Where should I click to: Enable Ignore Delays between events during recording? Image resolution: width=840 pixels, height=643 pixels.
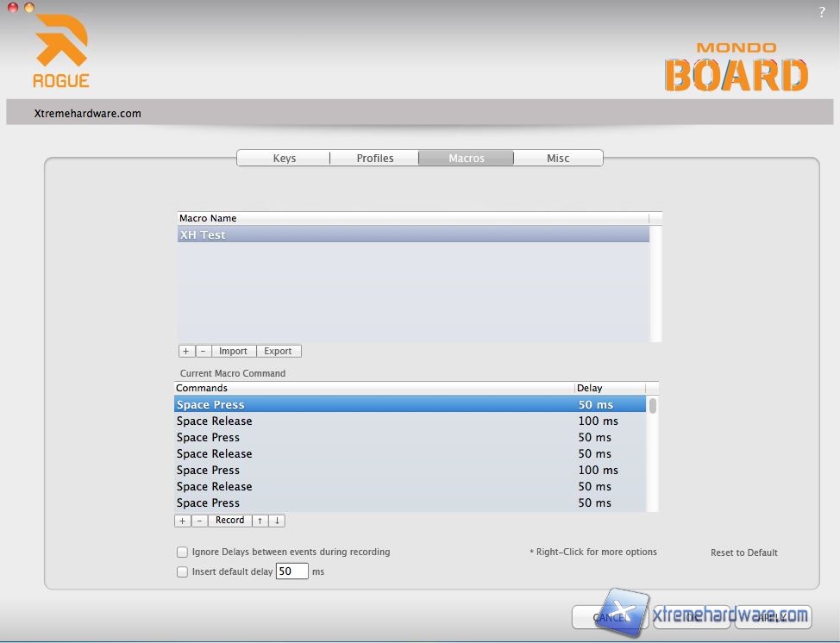point(182,552)
